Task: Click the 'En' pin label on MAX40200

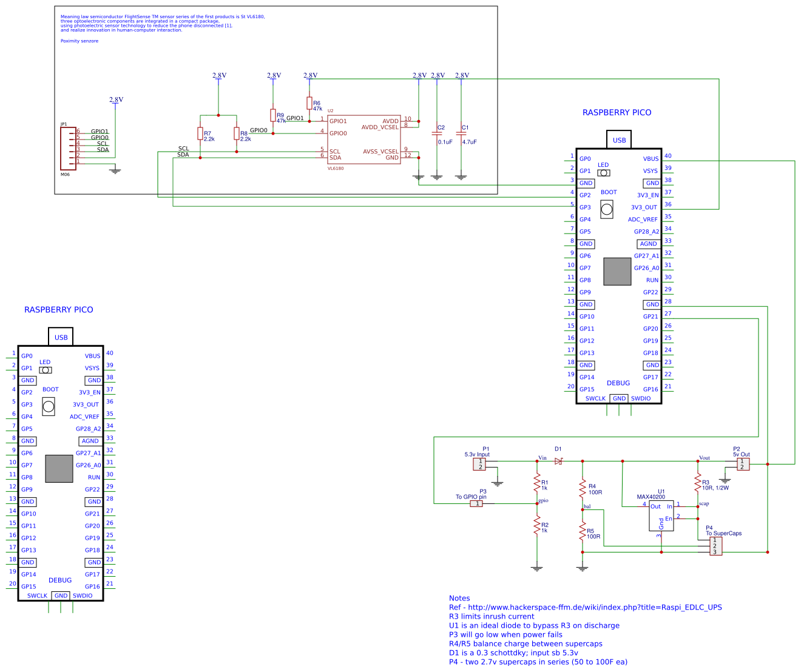Action: [x=669, y=519]
